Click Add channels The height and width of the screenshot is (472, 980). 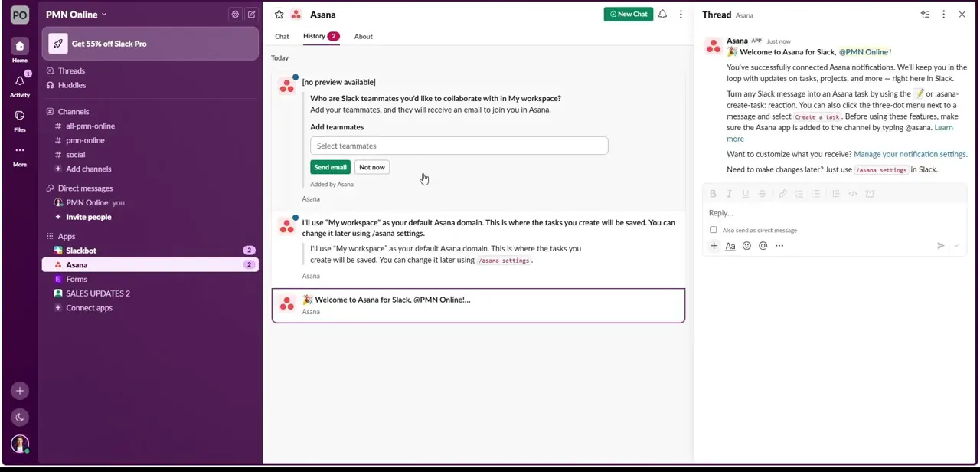coord(150,169)
